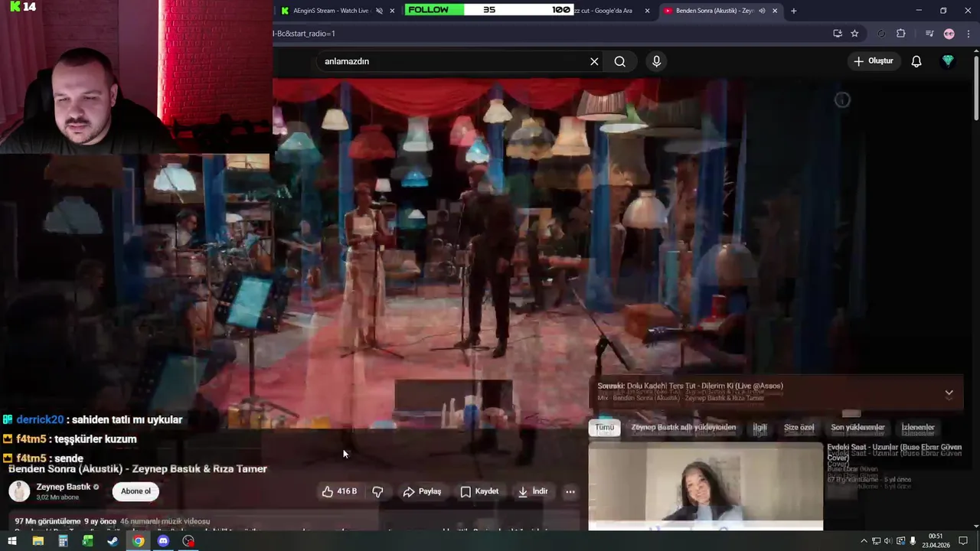Viewport: 980px width, 551px height.
Task: Open YouTube notifications bell
Action: (x=916, y=61)
